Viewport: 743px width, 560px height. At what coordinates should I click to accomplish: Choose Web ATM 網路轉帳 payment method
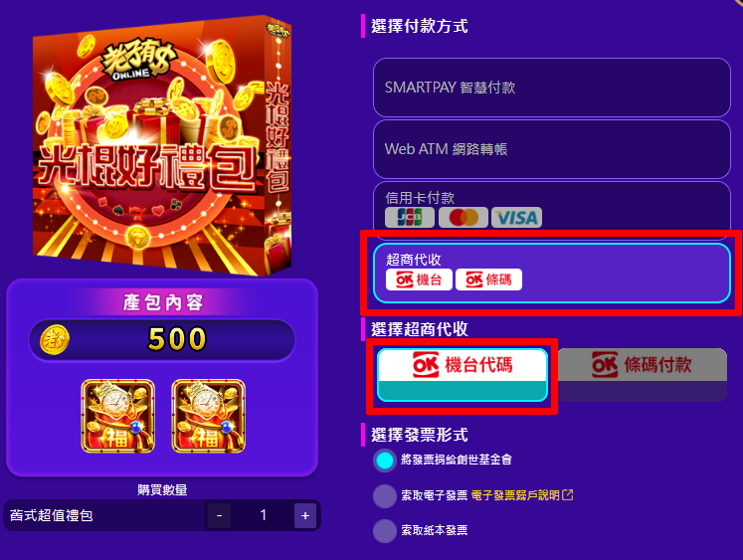pyautogui.click(x=552, y=149)
